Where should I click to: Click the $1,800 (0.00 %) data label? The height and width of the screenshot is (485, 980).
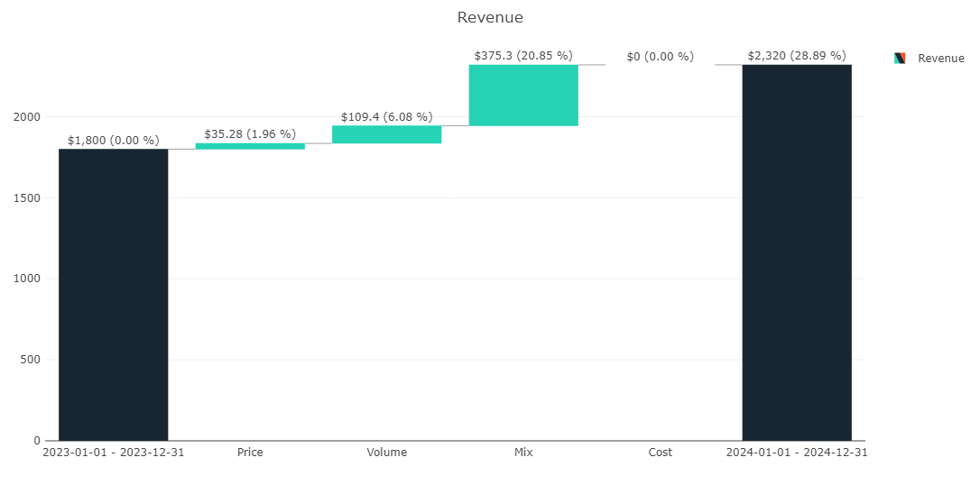click(x=114, y=141)
